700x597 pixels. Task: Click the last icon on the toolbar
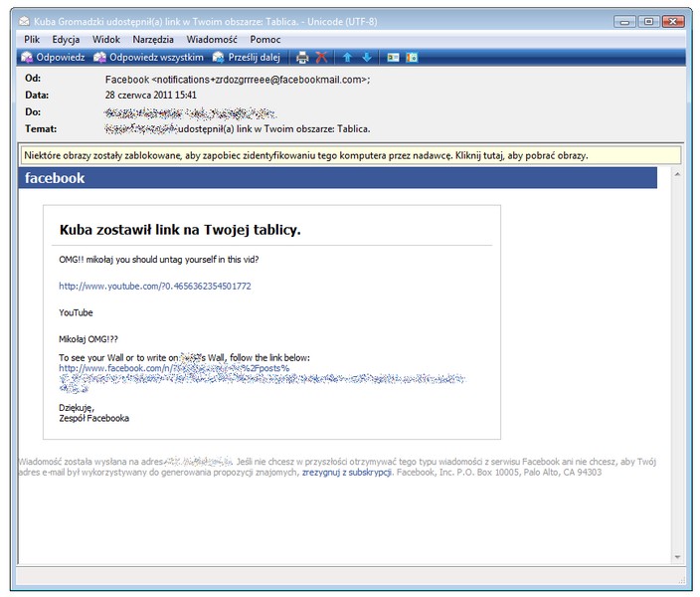[x=412, y=58]
